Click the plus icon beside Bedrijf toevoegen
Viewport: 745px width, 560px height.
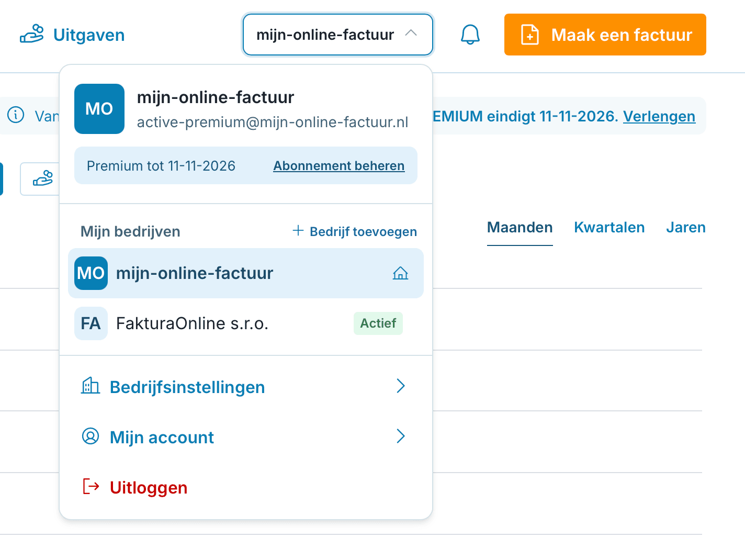pos(298,230)
